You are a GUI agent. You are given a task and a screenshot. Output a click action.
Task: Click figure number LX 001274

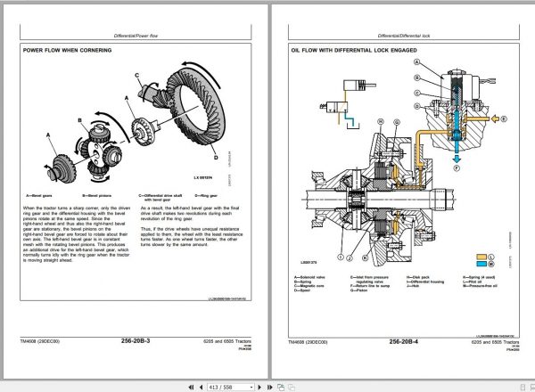203,177
